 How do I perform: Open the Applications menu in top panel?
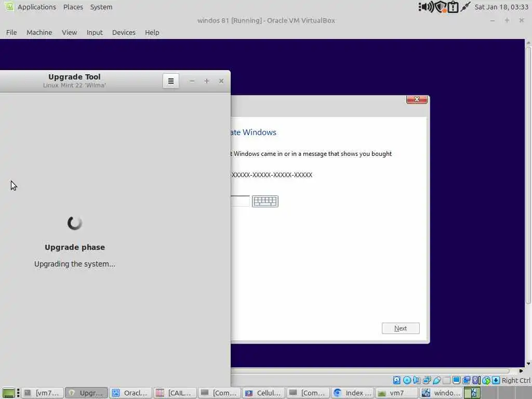coord(37,7)
